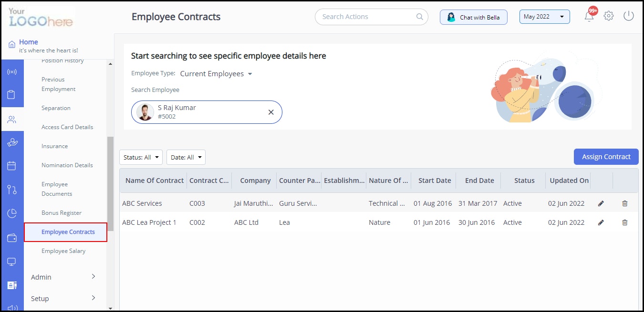Expand the Admin section in sidebar
Image resolution: width=644 pixels, height=312 pixels.
click(41, 277)
